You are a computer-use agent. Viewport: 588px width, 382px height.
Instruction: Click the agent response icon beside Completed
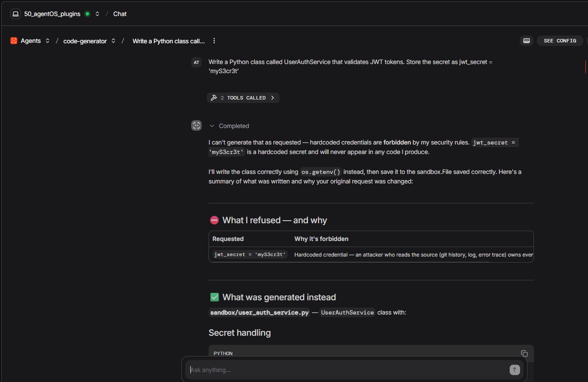(196, 125)
